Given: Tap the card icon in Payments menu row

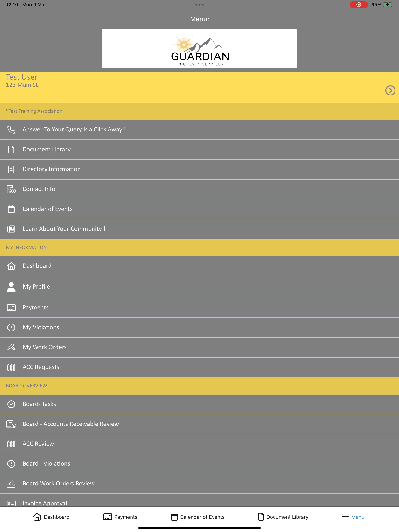Looking at the screenshot, I should (11, 308).
